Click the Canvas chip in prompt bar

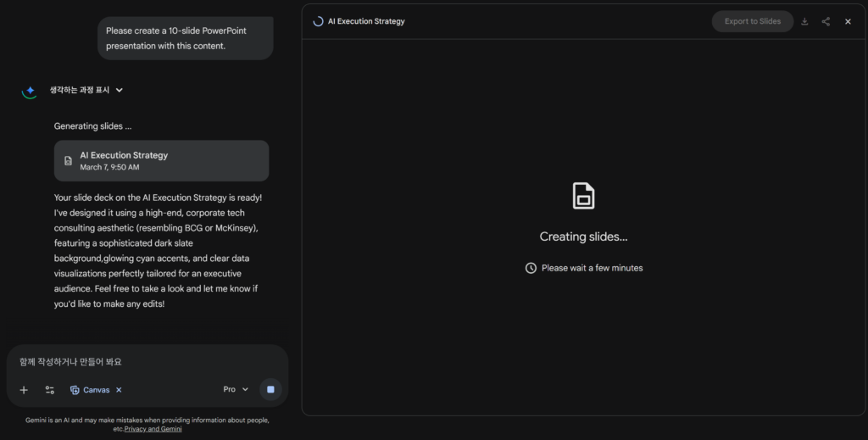(x=90, y=390)
